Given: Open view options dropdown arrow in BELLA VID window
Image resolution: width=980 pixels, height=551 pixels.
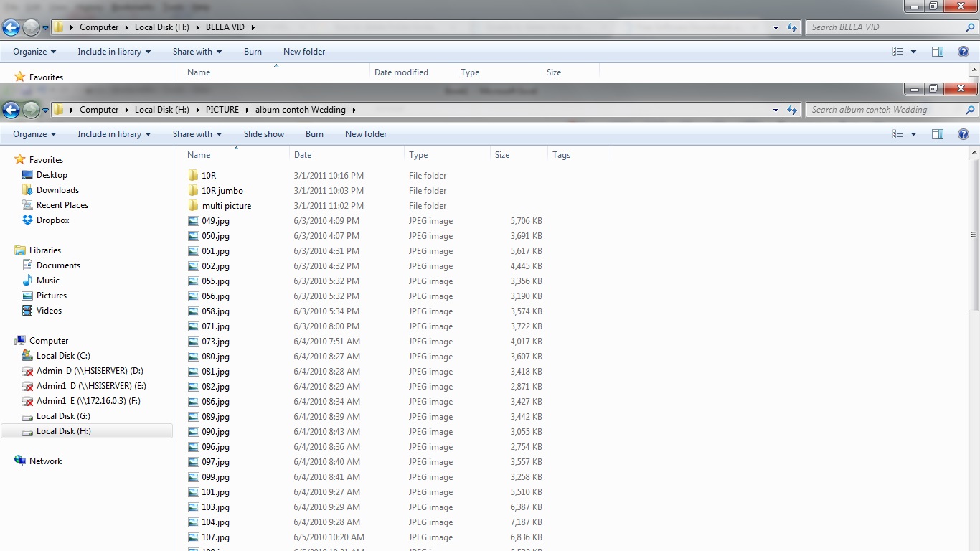Looking at the screenshot, I should [913, 52].
